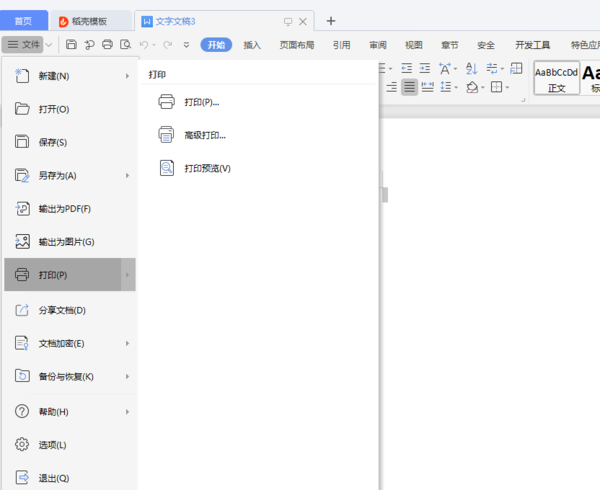600x490 pixels.
Task: Switch to the 首页 tab
Action: (23, 21)
